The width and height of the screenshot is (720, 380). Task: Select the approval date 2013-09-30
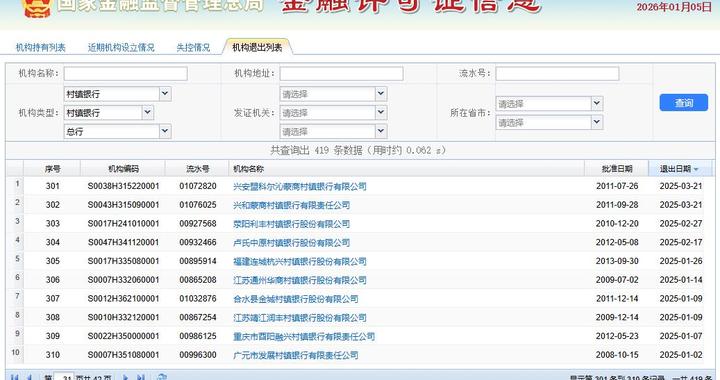click(x=617, y=261)
